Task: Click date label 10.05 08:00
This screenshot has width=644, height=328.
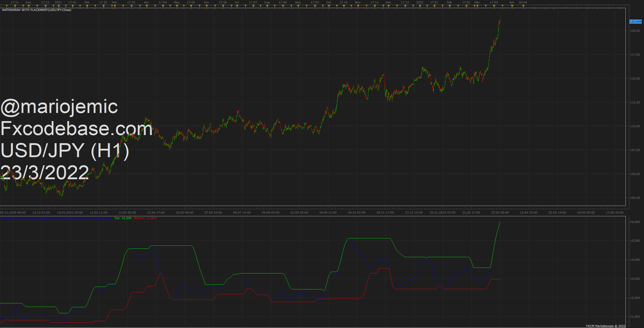Action: click(x=184, y=212)
